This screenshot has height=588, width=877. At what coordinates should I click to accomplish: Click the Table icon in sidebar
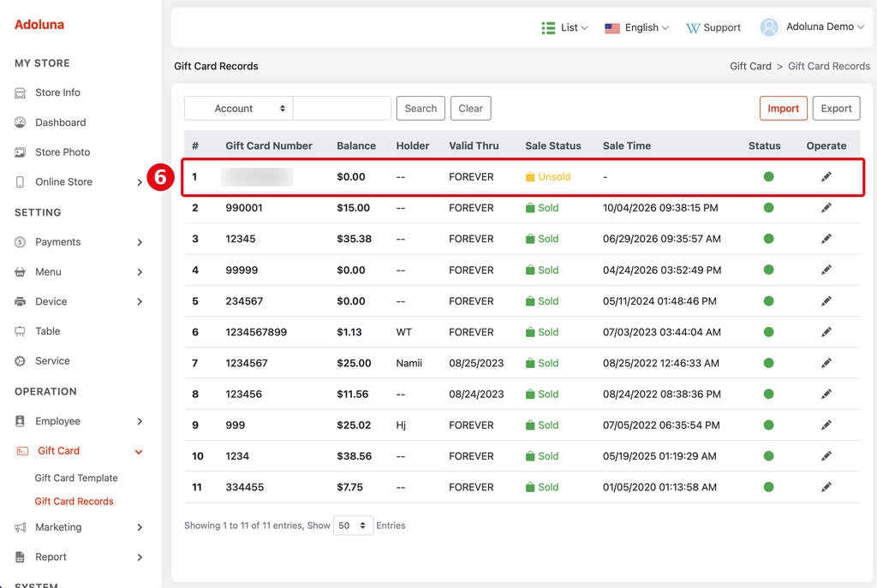point(21,331)
